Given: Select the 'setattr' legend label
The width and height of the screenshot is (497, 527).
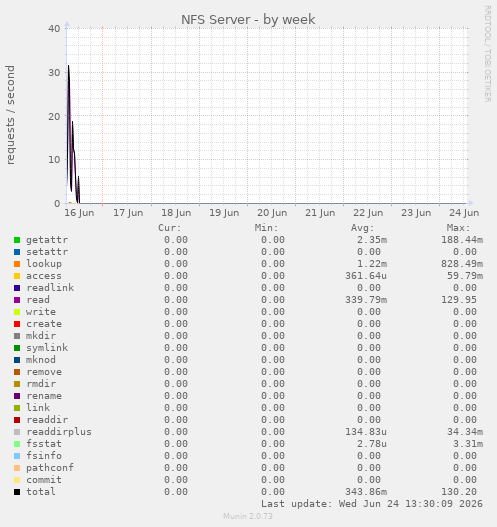Looking at the screenshot, I should [47, 252].
